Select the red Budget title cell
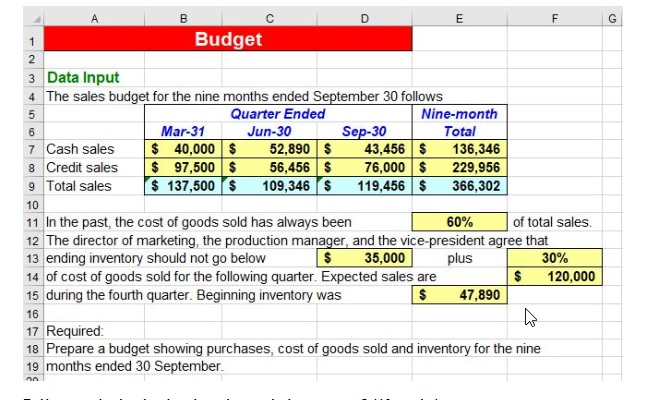668x400 pixels. [228, 39]
